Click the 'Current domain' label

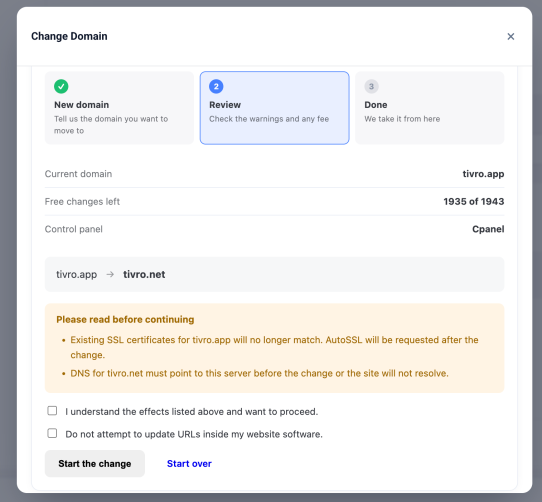coord(78,174)
